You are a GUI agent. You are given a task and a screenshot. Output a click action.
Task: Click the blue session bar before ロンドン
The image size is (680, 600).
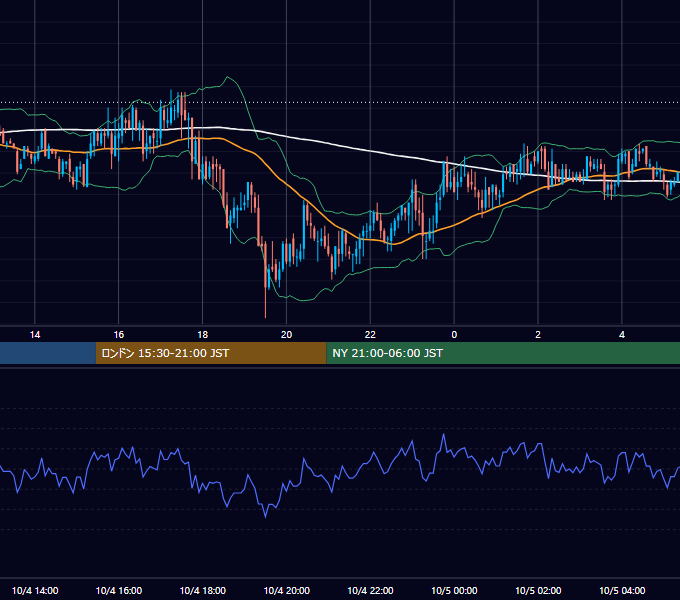pos(48,353)
